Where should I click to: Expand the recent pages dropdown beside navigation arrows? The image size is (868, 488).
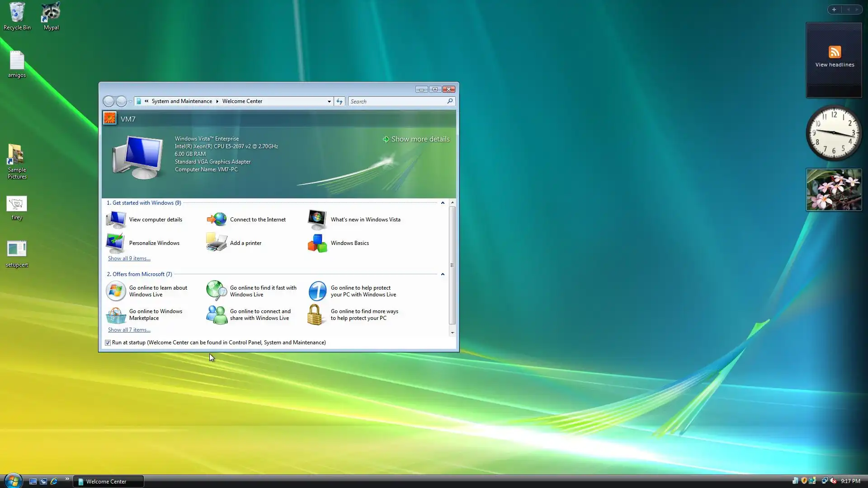[x=130, y=102]
